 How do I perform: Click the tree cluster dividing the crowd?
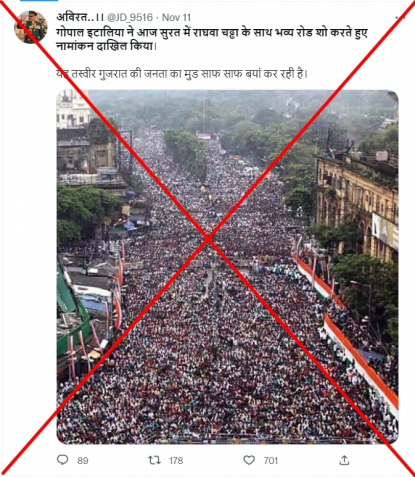(x=186, y=152)
